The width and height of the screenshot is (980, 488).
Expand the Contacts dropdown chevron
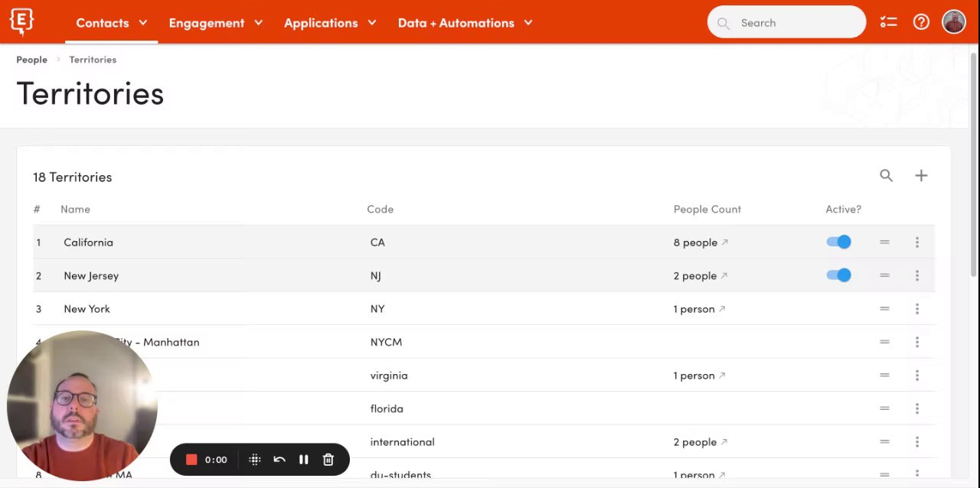pos(143,23)
